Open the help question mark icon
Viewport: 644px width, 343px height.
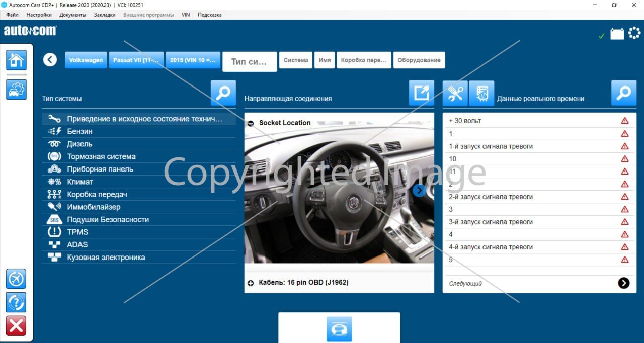coord(16,302)
